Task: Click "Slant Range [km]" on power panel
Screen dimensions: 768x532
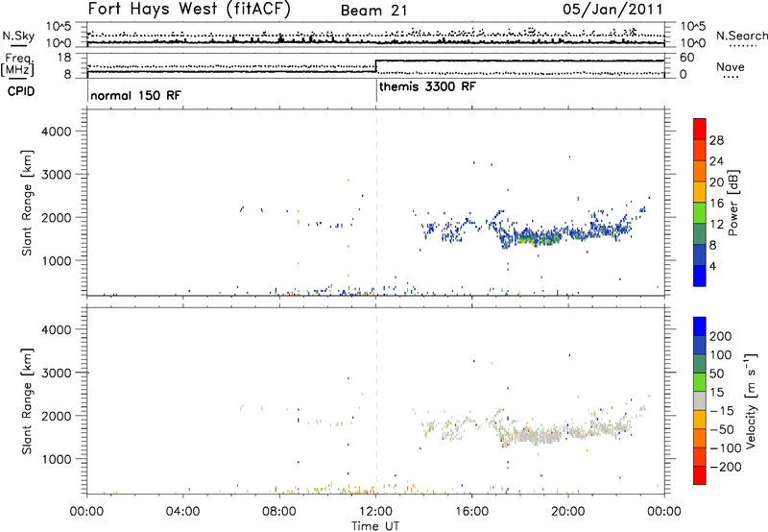Action: 27,203
